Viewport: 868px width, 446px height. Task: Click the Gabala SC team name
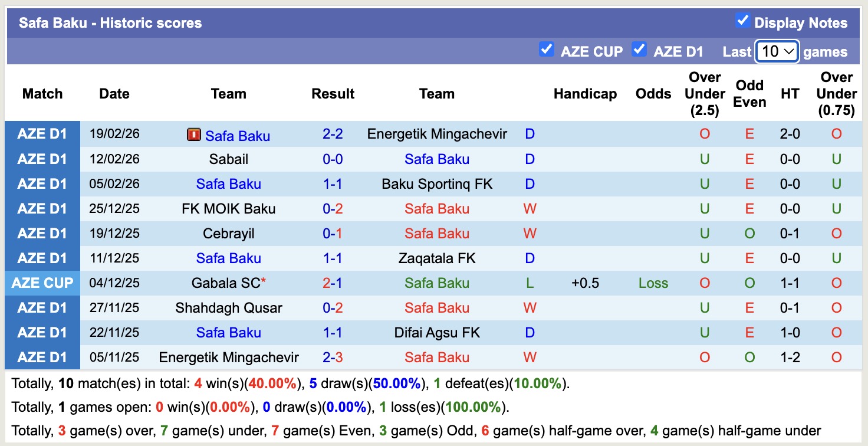[226, 283]
